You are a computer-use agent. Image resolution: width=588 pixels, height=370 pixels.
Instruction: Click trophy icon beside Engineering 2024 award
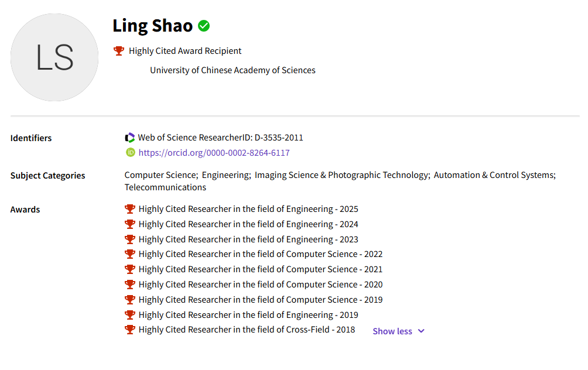pos(130,224)
